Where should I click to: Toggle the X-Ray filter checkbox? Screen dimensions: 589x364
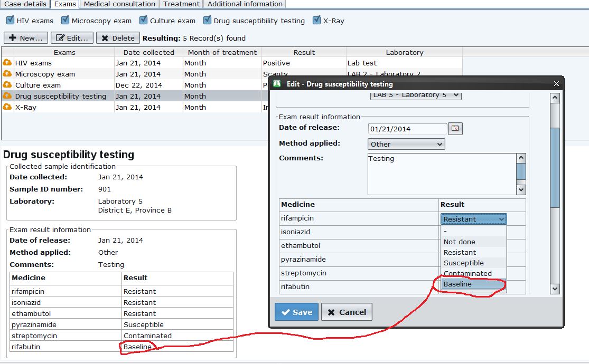(316, 20)
